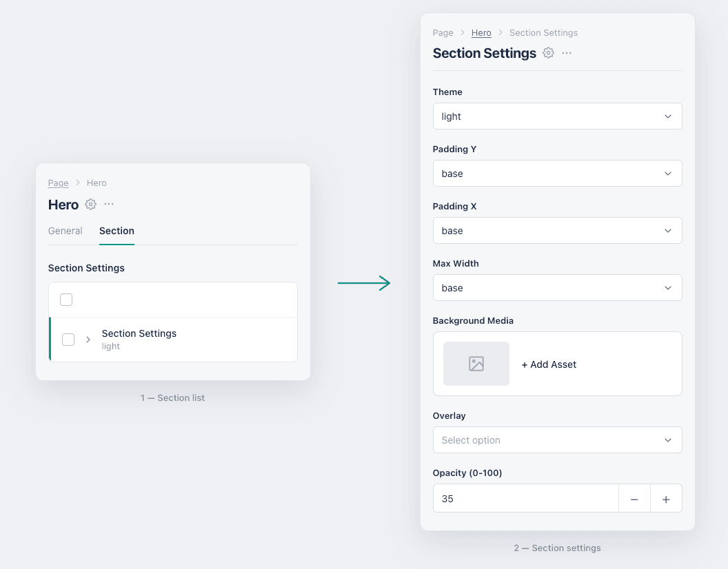The width and height of the screenshot is (728, 569).
Task: Check the Section Settings row checkbox
Action: coord(68,340)
